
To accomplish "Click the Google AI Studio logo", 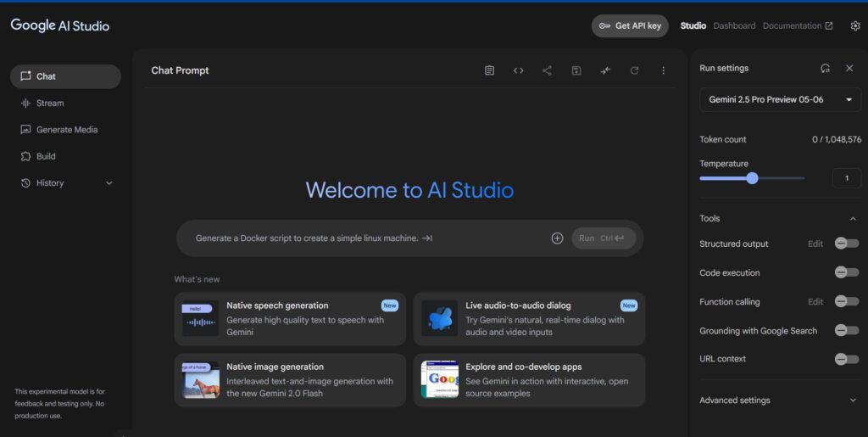I will point(60,25).
